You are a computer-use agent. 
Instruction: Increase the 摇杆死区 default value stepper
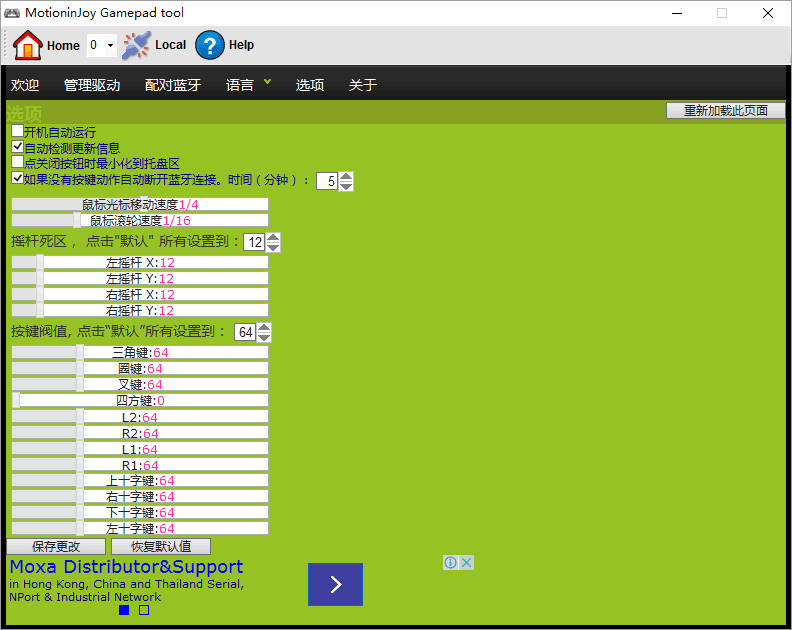(273, 238)
